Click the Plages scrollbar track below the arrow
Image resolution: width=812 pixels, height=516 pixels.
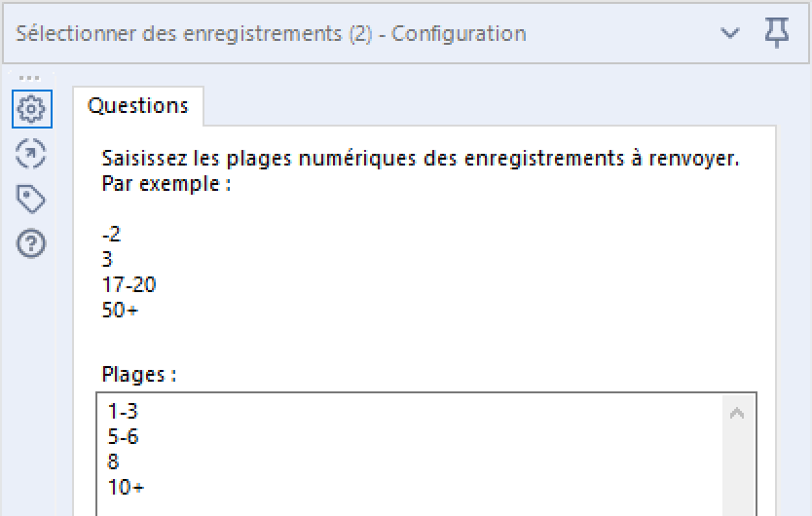point(737,472)
